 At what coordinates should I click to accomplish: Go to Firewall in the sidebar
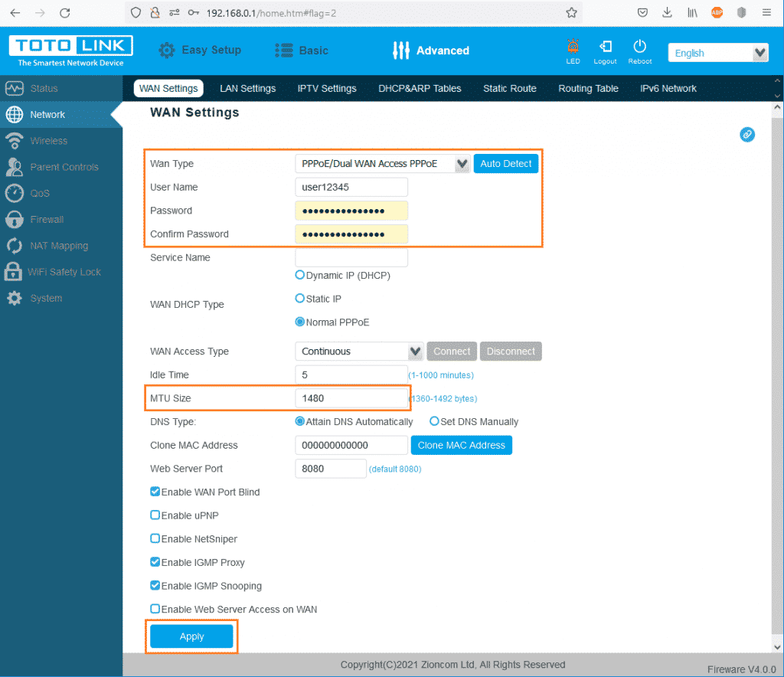(47, 220)
